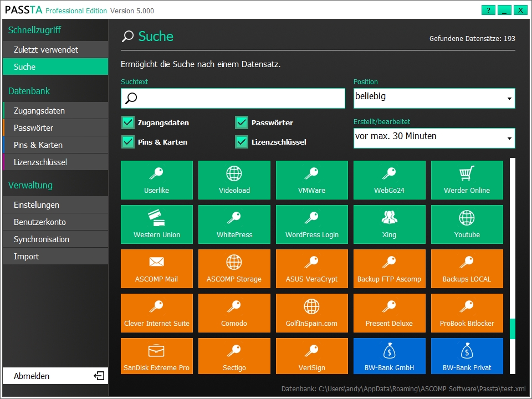Open Zugangsdaten in the Datenbank section
This screenshot has height=399, width=532.
(x=55, y=111)
